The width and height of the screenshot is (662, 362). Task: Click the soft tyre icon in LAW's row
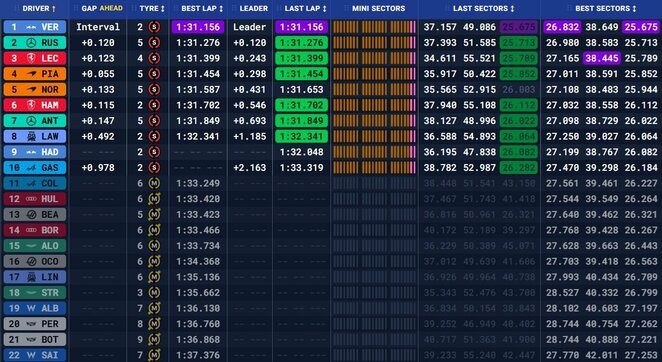[154, 136]
